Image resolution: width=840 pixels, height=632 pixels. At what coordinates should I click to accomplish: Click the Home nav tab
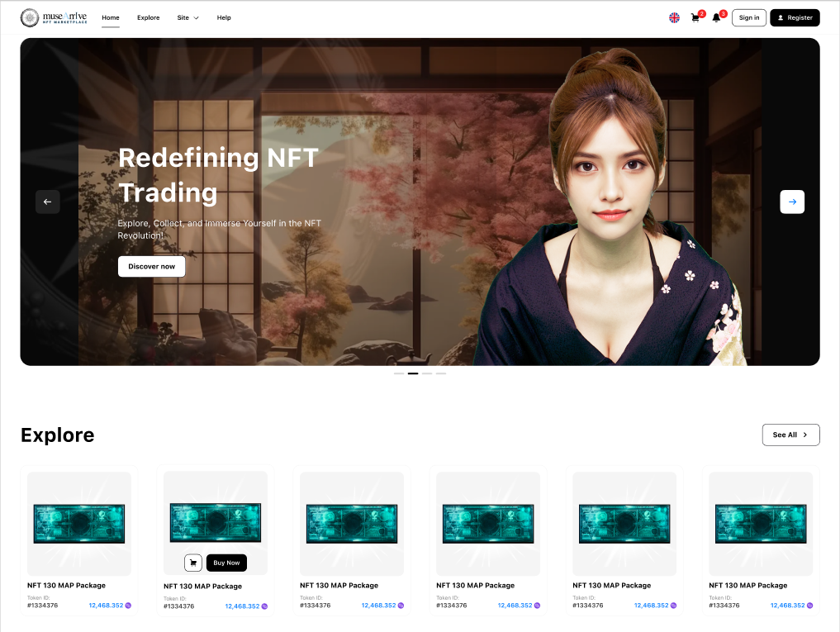pos(111,17)
